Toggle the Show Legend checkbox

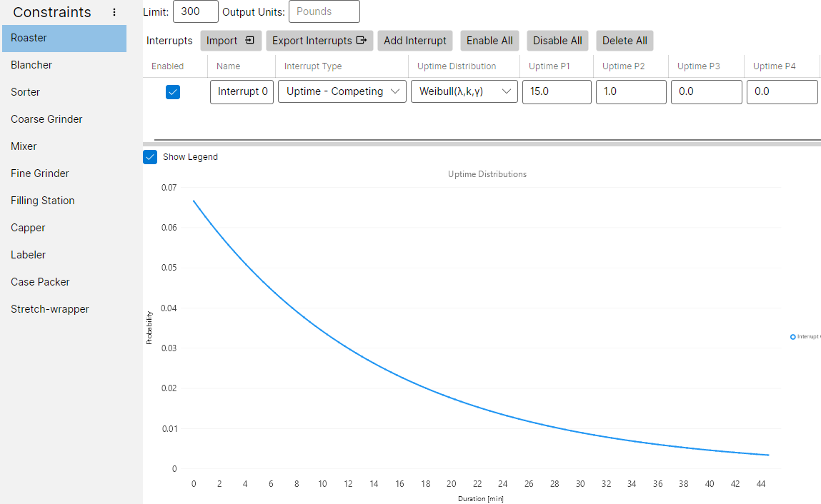(150, 157)
